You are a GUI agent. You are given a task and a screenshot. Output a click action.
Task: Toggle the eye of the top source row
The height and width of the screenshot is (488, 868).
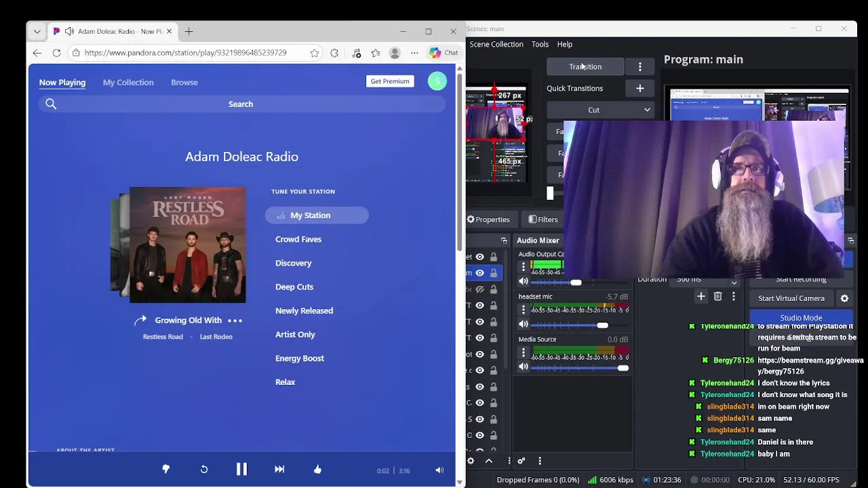(x=479, y=257)
